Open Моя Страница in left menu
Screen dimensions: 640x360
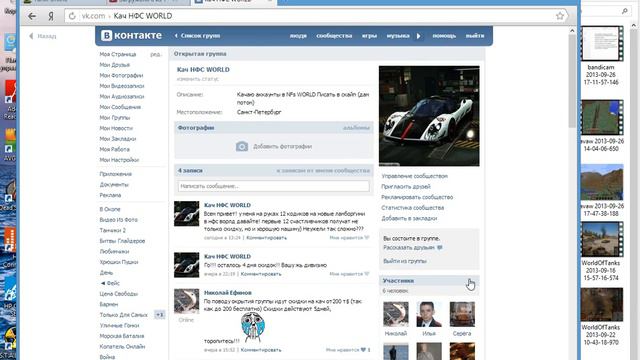(118, 54)
